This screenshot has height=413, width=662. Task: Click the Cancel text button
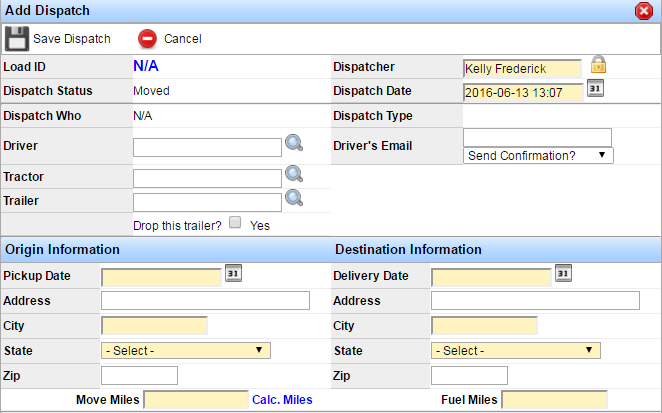pos(183,39)
